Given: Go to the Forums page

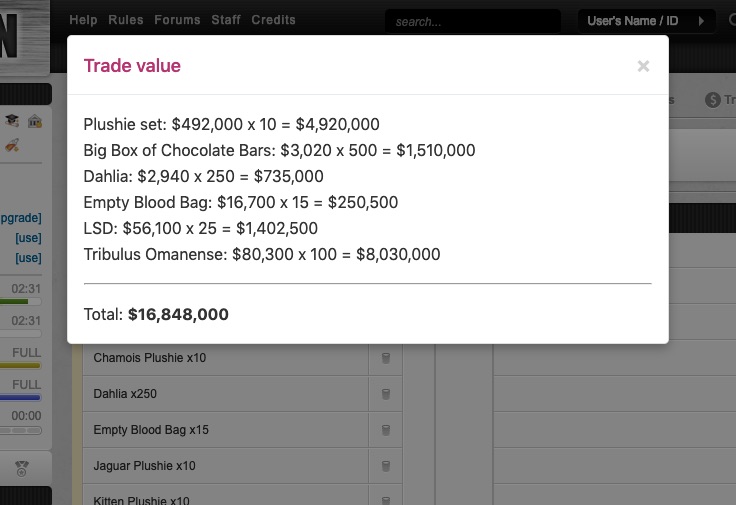Looking at the screenshot, I should click(x=177, y=20).
